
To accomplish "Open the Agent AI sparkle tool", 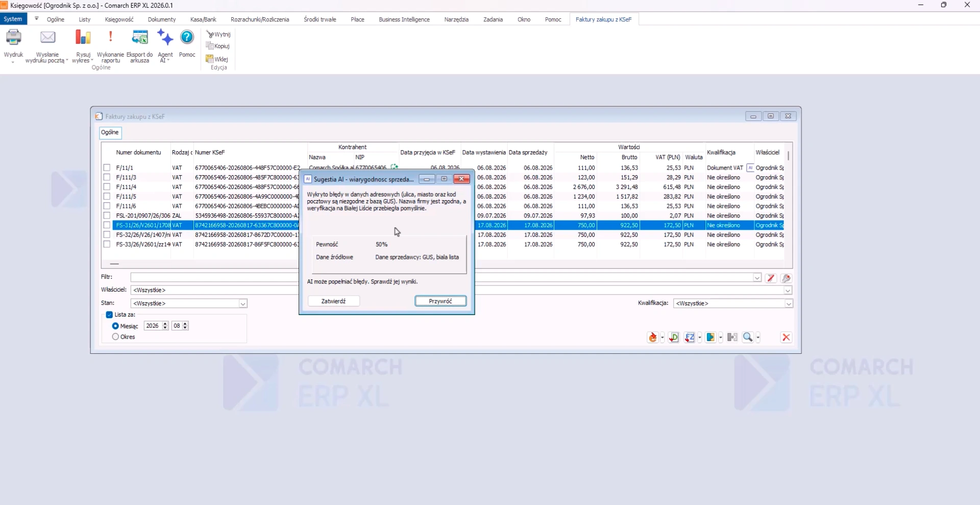I will tap(165, 38).
